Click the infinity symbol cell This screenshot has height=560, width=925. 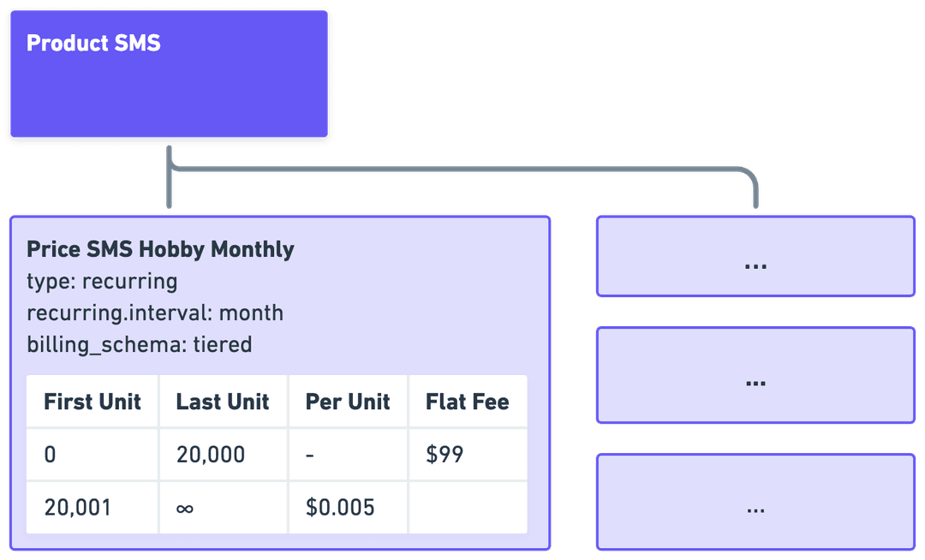[x=185, y=508]
